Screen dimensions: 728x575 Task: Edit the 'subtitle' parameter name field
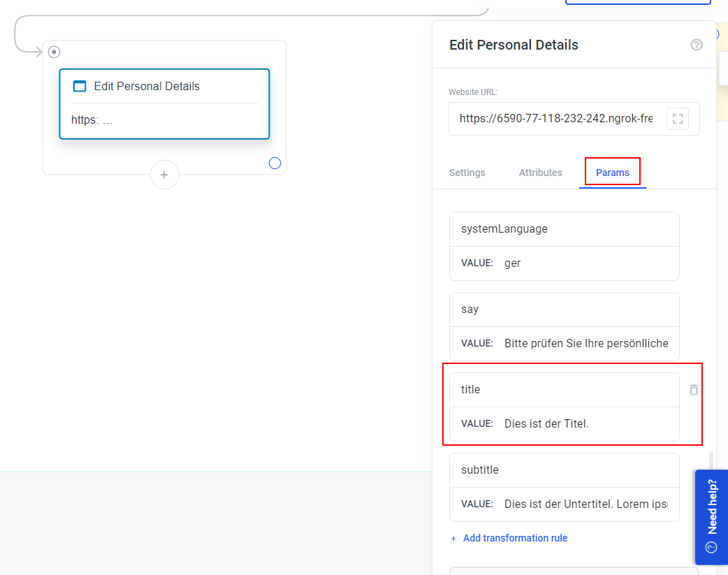(x=564, y=470)
